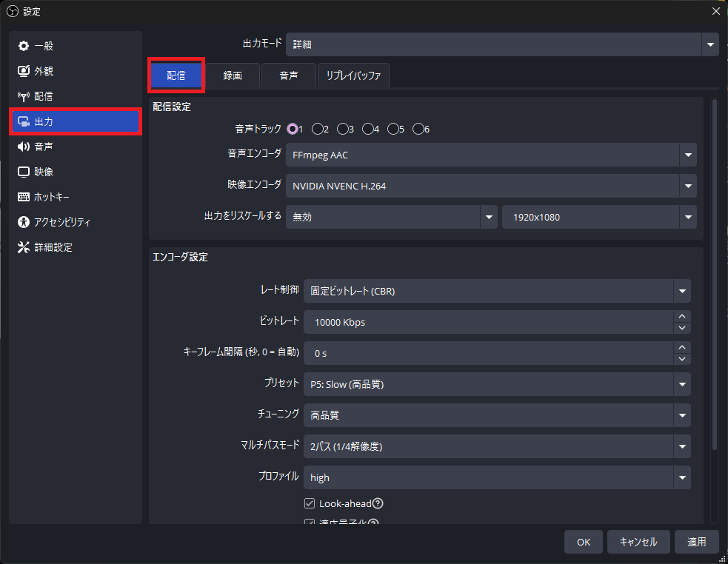Open 映像 monitor icon in sidebar
Screen dimensions: 728x564
point(24,172)
